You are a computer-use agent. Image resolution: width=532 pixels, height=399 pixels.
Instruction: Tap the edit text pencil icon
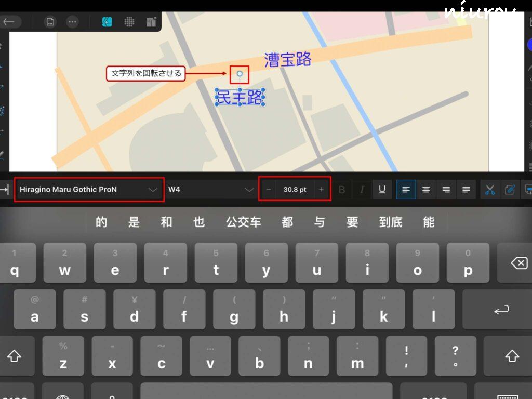(510, 190)
